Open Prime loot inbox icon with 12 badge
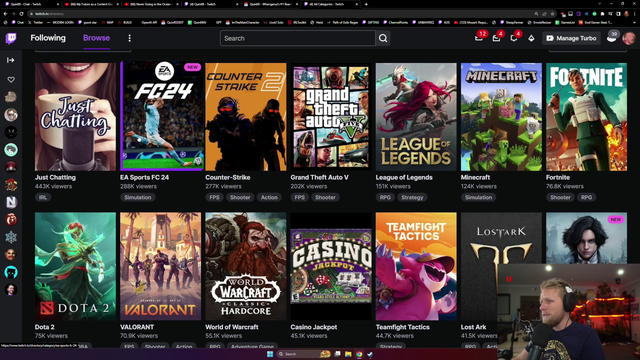Image resolution: width=640 pixels, height=360 pixels. tap(479, 38)
